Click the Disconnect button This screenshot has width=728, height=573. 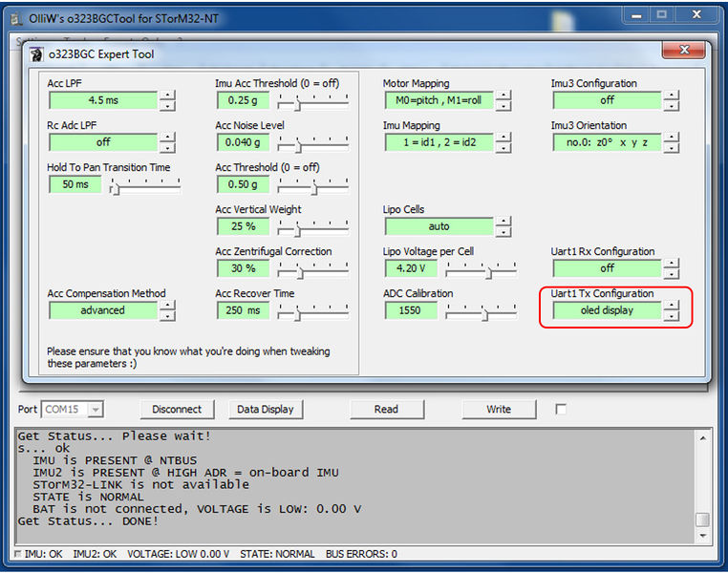(177, 410)
